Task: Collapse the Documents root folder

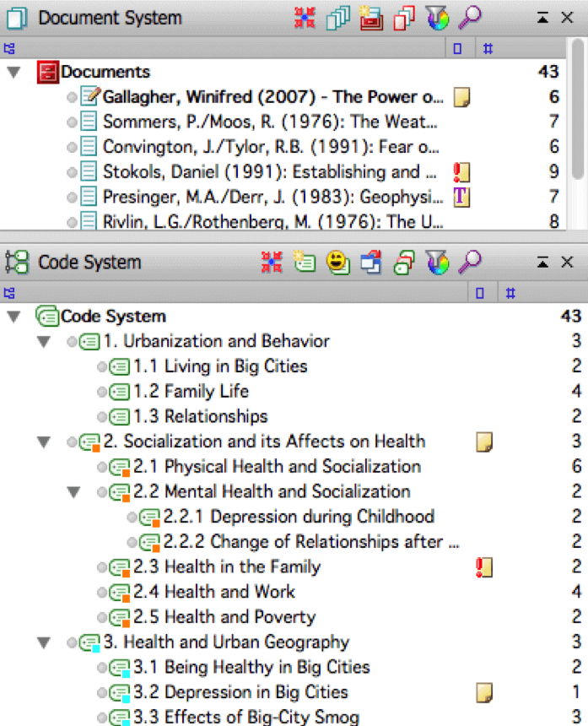Action: (x=13, y=73)
